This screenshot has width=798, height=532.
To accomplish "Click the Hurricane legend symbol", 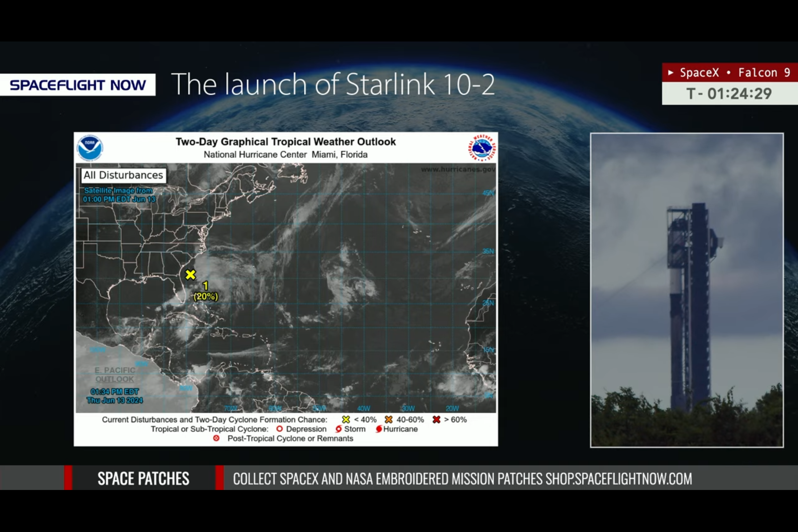I will [379, 429].
